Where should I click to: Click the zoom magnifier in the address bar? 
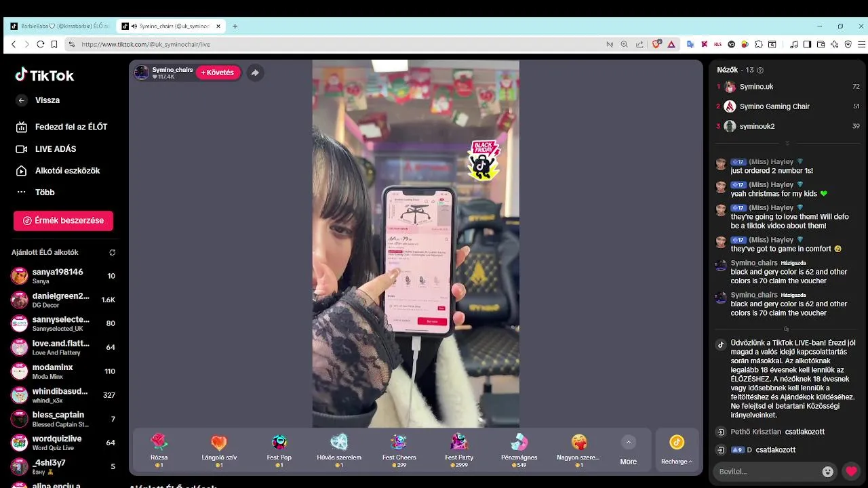pos(625,44)
